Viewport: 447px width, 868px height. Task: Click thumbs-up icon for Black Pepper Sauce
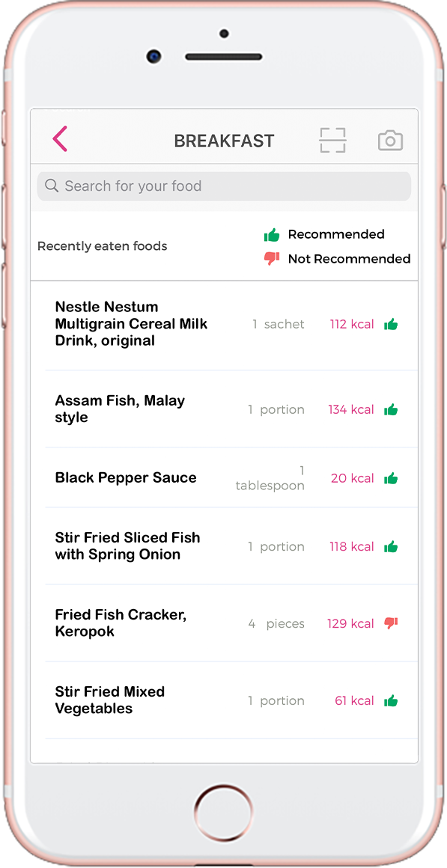391,478
